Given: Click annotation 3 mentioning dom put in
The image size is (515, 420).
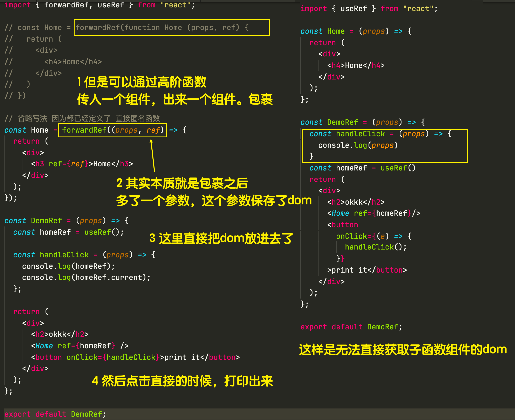Looking at the screenshot, I should 221,238.
